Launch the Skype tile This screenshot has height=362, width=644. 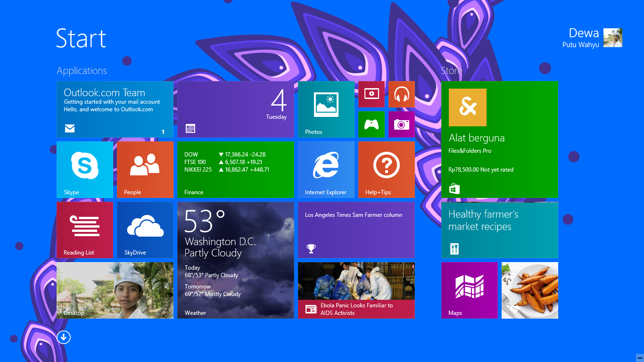pos(85,170)
